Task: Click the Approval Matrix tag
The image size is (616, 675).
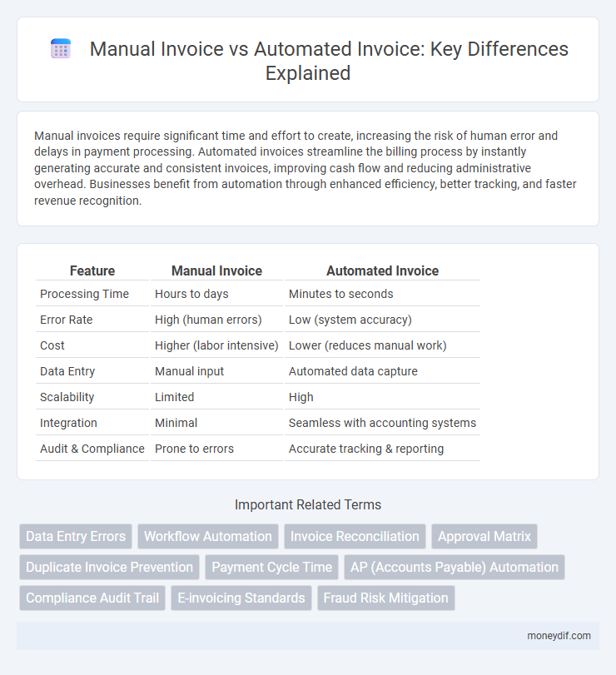Action: pos(484,536)
